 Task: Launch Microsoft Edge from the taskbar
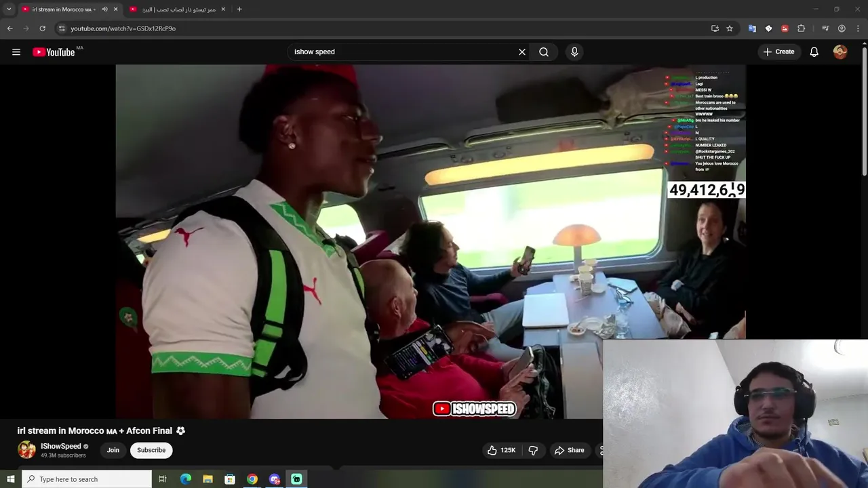click(186, 479)
